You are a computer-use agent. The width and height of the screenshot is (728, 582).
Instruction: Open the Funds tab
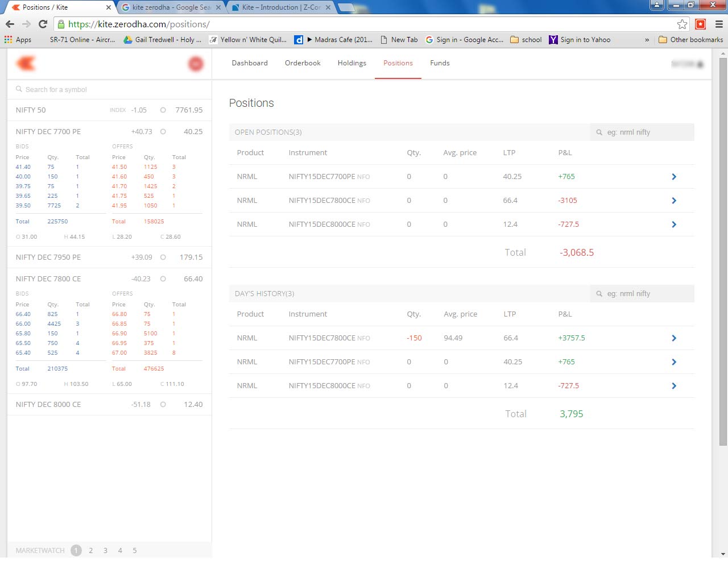[x=440, y=63]
